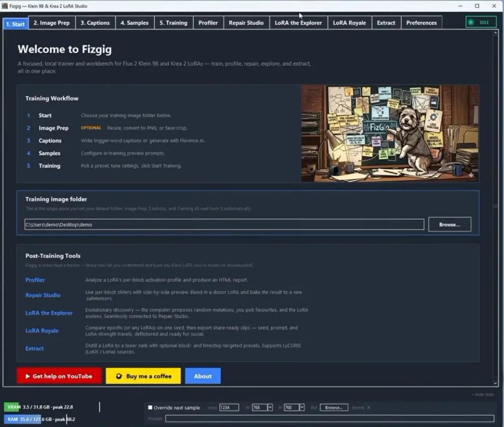Image resolution: width=504 pixels, height=427 pixels.
Task: Click the H height value field 768
Action: [x=292, y=407]
